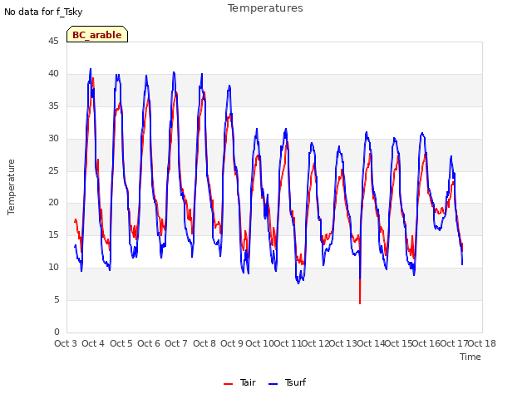Click the Temperatures chart title
This screenshot has height=399, width=532.
pyautogui.click(x=265, y=8)
